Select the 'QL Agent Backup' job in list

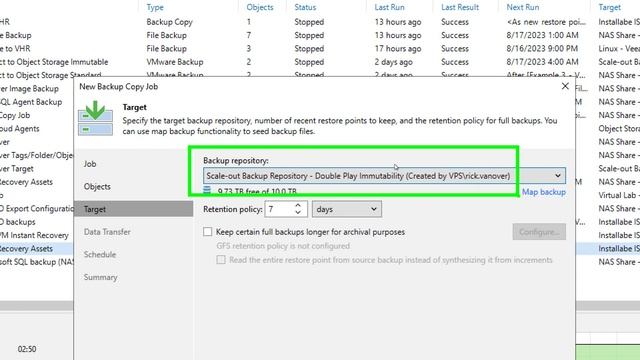(x=31, y=102)
